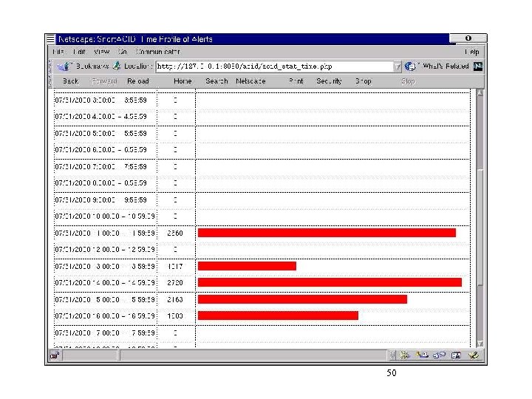The image size is (532, 399).
Task: Open the View menu
Action: click(101, 52)
